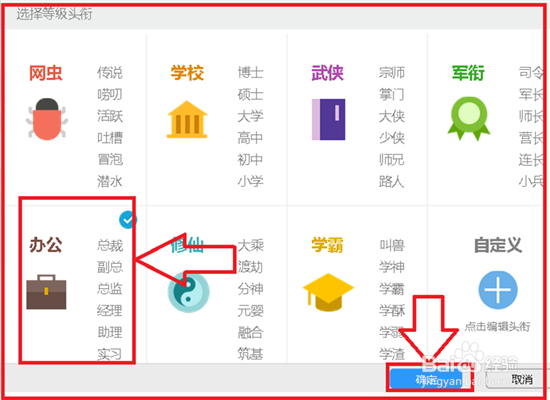The width and height of the screenshot is (550, 400).
Task: Click the 经理 title text
Action: click(110, 311)
